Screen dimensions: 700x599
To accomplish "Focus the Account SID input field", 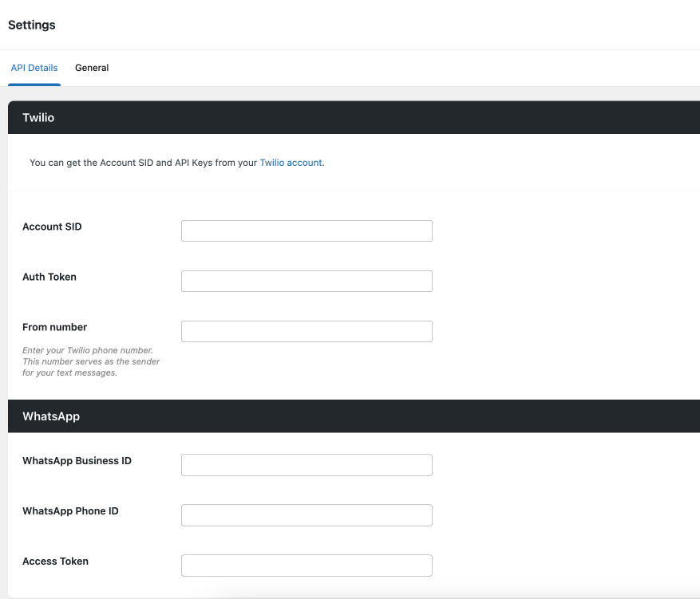I will tap(306, 231).
